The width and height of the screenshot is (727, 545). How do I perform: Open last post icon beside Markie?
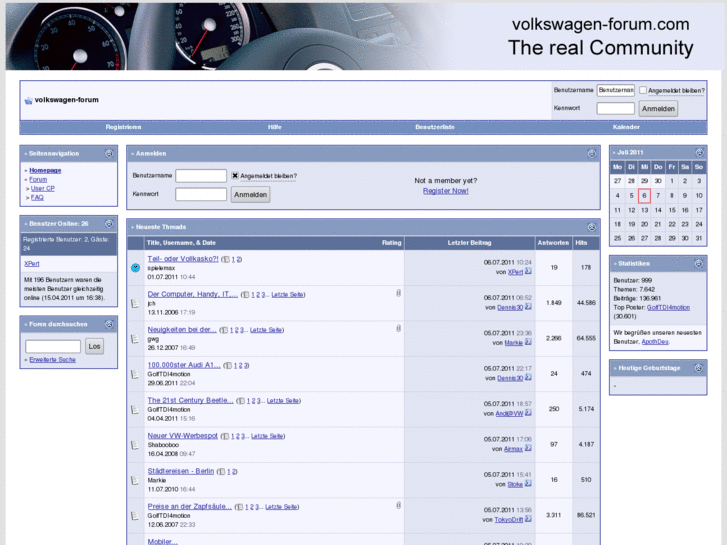(x=529, y=342)
